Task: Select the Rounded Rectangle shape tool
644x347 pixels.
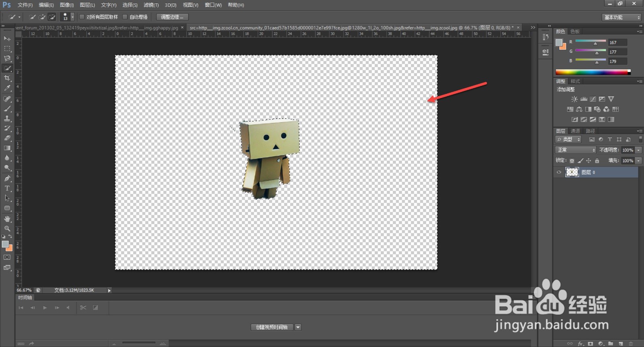Action: click(x=7, y=208)
